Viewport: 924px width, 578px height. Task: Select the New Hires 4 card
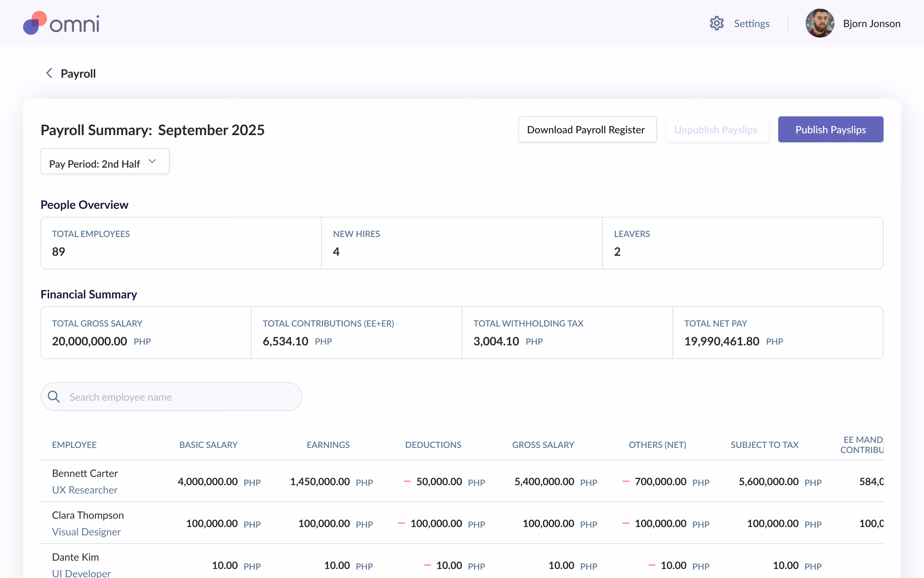(462, 243)
